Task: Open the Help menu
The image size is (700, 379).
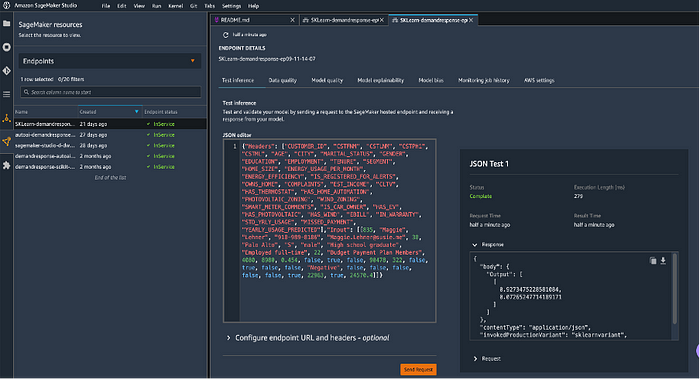Action: point(253,6)
